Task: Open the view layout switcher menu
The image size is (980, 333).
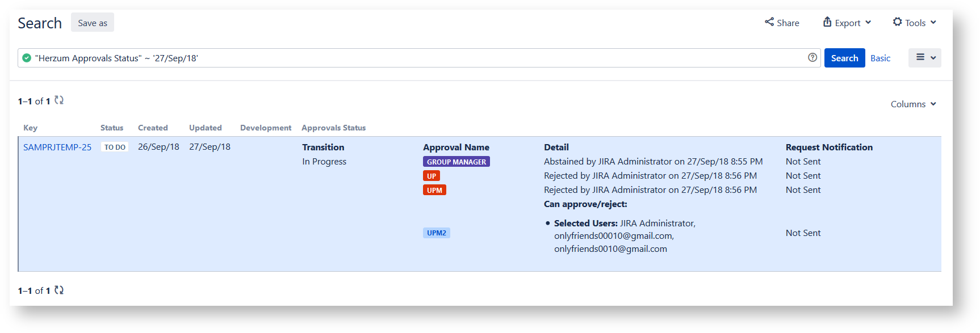Action: coord(924,58)
